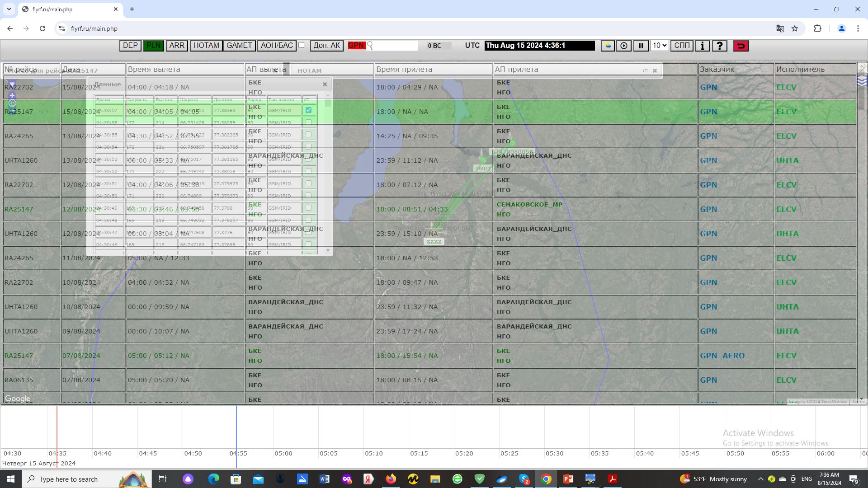Tick the dT checkbox for 04:30:51
The width and height of the screenshot is (868, 488).
pyautogui.click(x=308, y=183)
